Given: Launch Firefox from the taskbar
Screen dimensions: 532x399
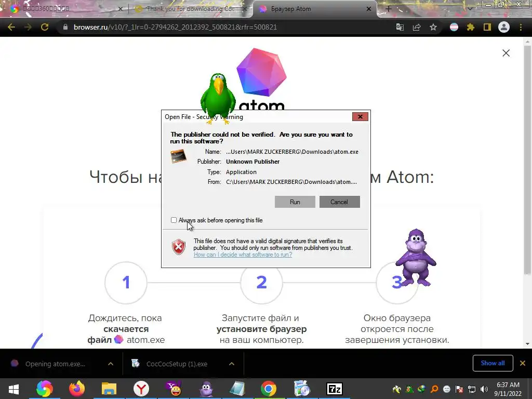Looking at the screenshot, I should 77,389.
